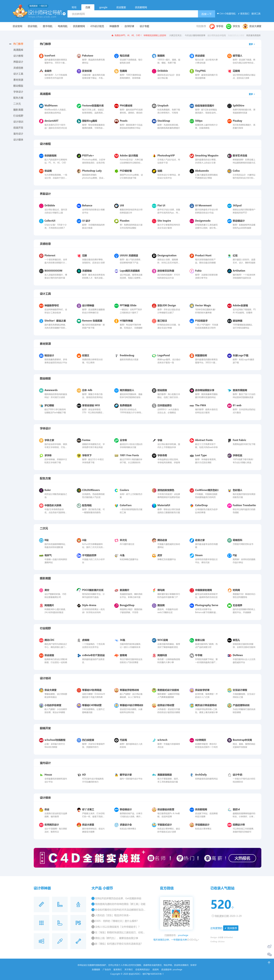Open the IconFont site icon
Viewport: 274px width, 980px height.
[x=41, y=56]
